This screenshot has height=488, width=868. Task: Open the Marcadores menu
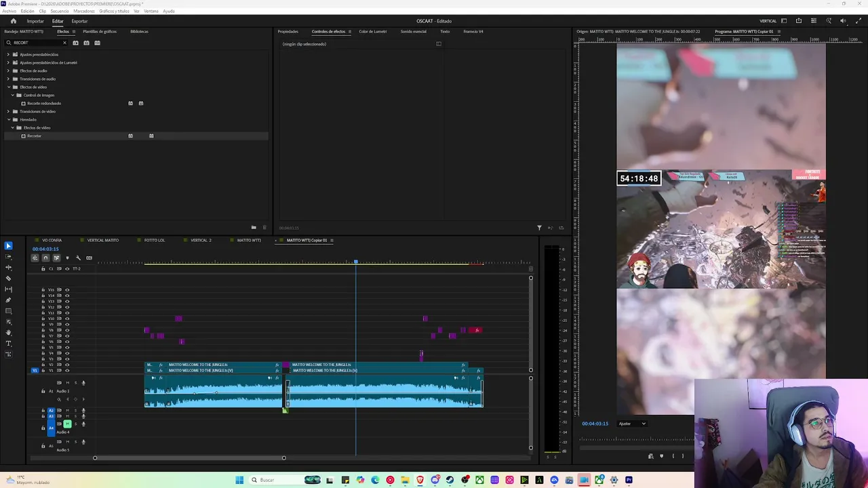tap(84, 11)
